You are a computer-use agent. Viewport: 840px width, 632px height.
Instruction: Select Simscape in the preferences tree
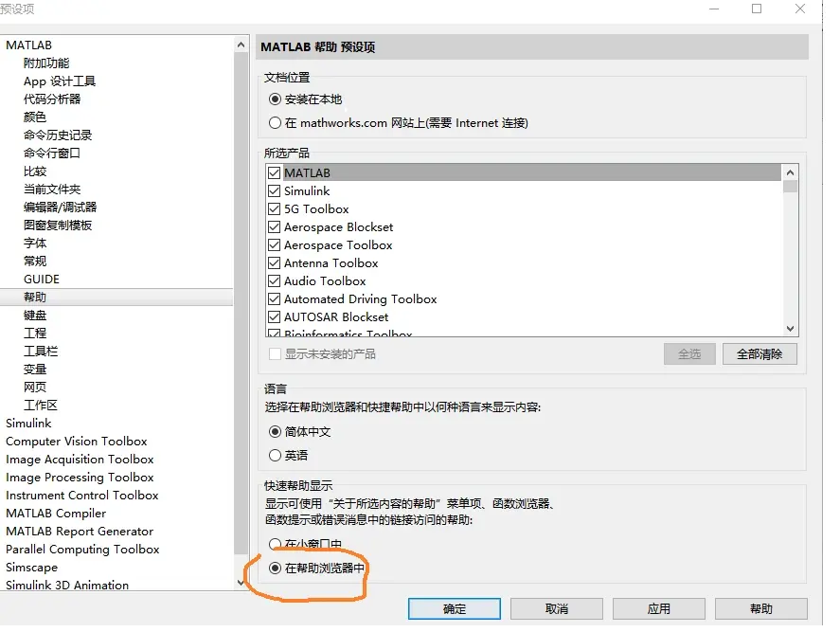(x=31, y=568)
